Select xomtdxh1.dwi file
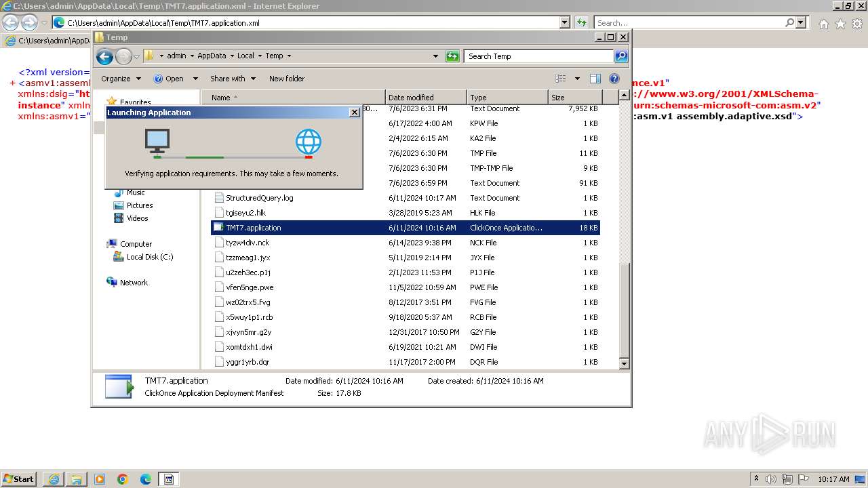The width and height of the screenshot is (868, 488). [x=406, y=347]
